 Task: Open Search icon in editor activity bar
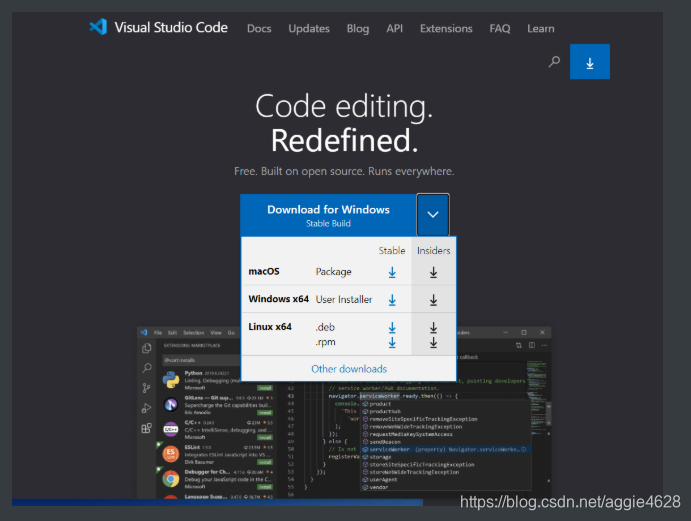(x=147, y=368)
